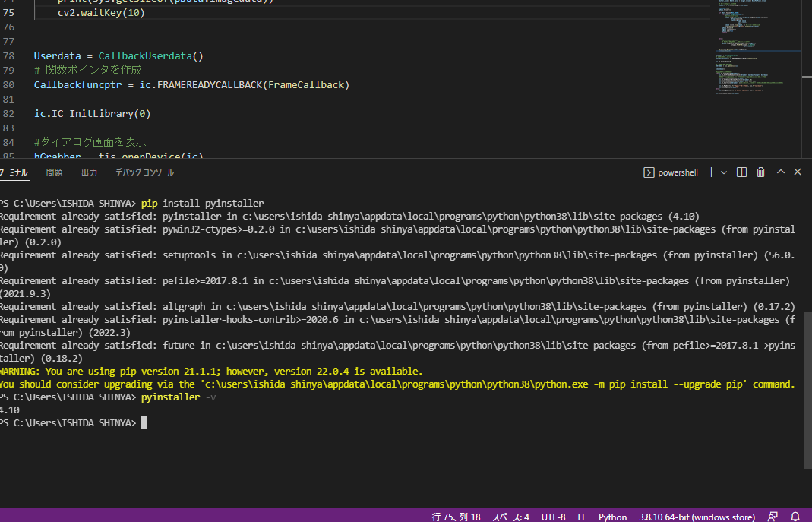This screenshot has width=812, height=522.
Task: Open the new terminal launch profile dropdown
Action: point(724,172)
